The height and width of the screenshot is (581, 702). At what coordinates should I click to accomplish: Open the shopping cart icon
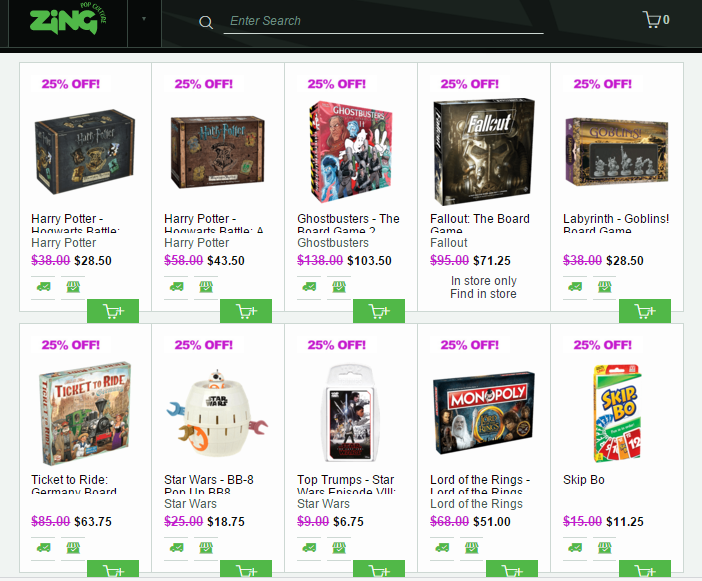click(656, 20)
